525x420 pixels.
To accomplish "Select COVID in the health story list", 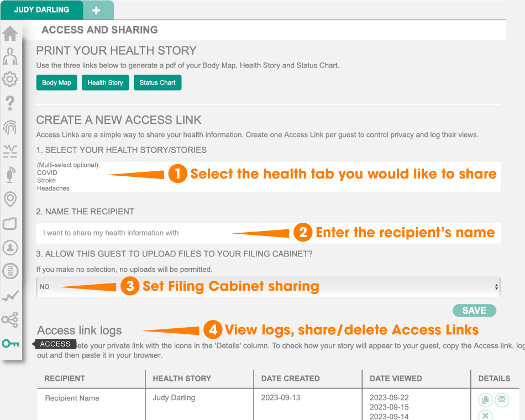I will pos(47,173).
